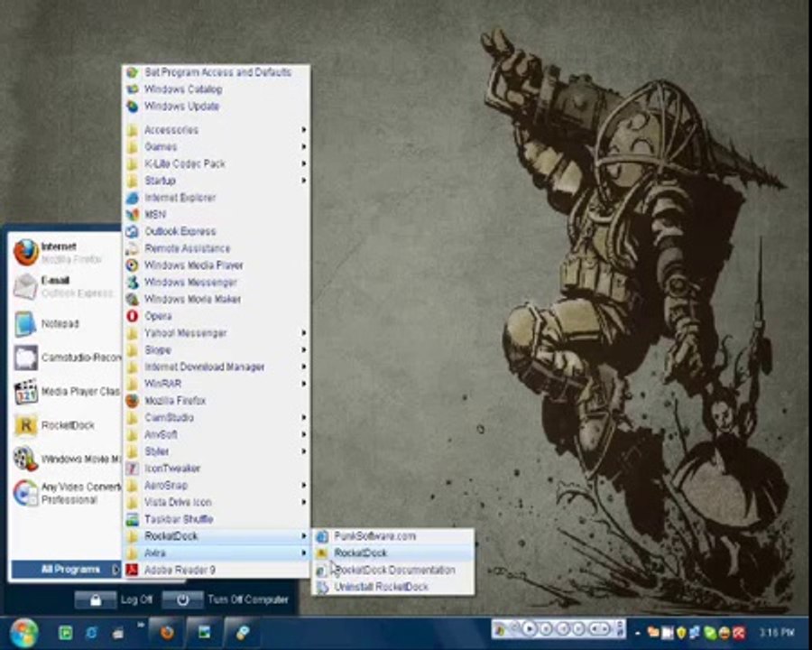Click the red Avira tray icon

point(738,633)
